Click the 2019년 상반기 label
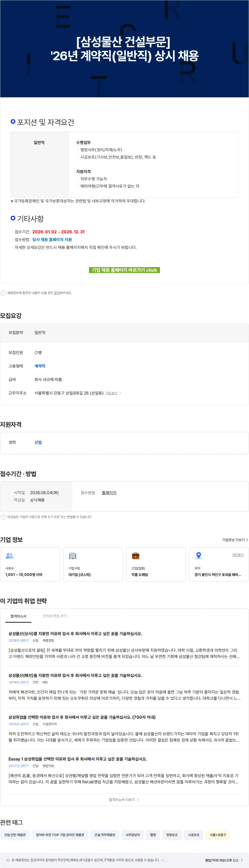The width and height of the screenshot is (249, 868). [18, 682]
